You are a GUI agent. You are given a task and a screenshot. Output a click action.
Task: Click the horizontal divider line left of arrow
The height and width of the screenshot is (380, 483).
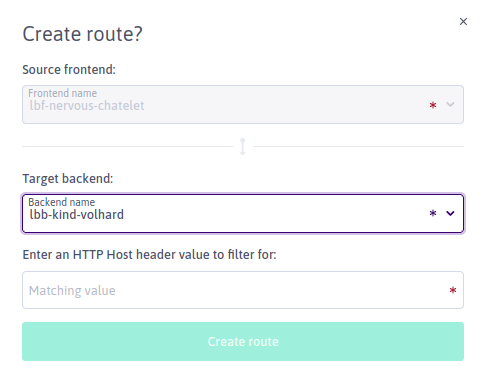click(x=127, y=146)
